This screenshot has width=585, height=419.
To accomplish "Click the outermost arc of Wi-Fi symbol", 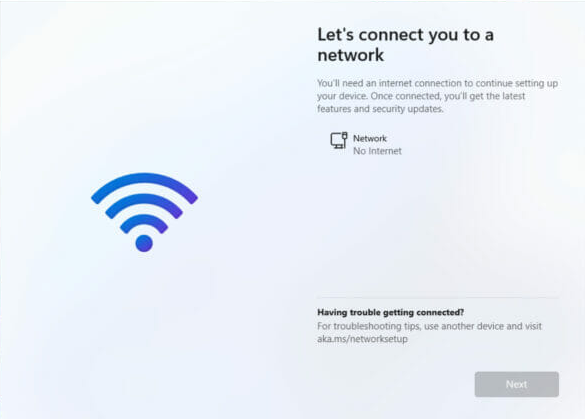I will pos(144,185).
